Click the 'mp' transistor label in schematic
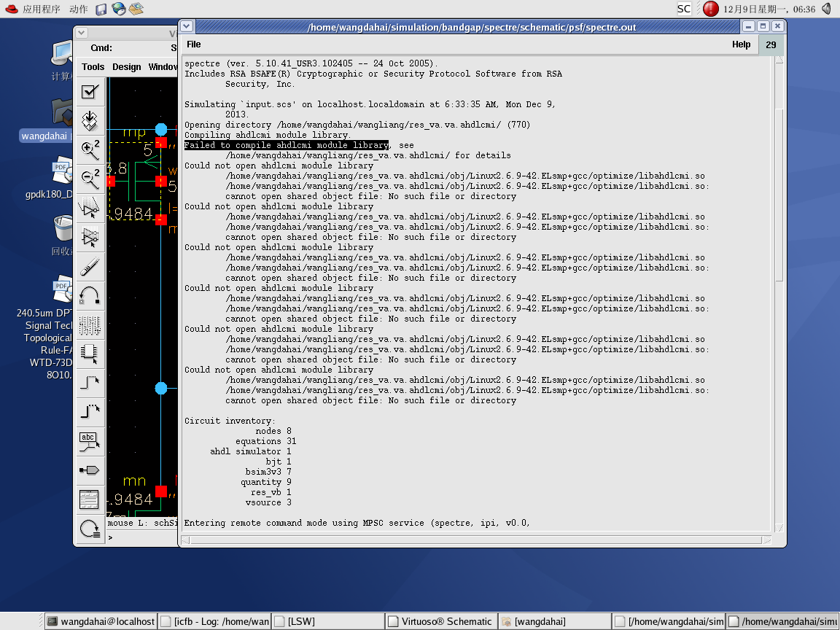The width and height of the screenshot is (840, 630). tap(134, 132)
